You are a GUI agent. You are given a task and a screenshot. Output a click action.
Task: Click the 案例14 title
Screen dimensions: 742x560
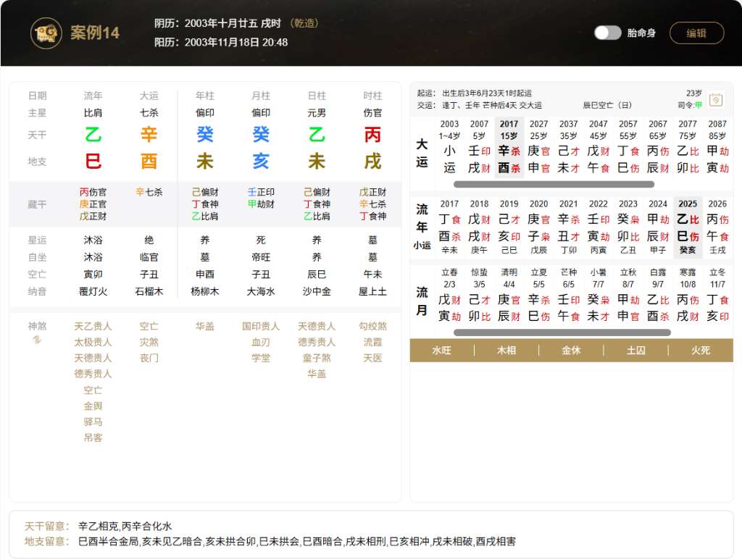95,33
